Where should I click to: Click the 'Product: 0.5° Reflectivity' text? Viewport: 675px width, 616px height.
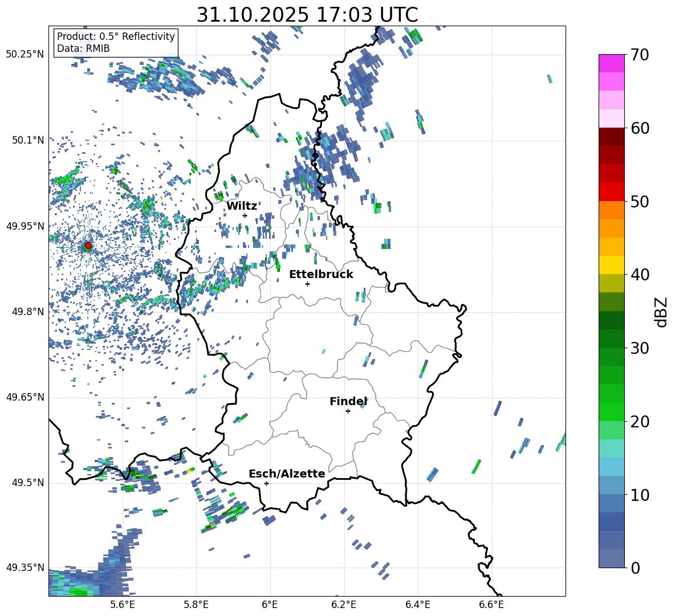(x=116, y=36)
